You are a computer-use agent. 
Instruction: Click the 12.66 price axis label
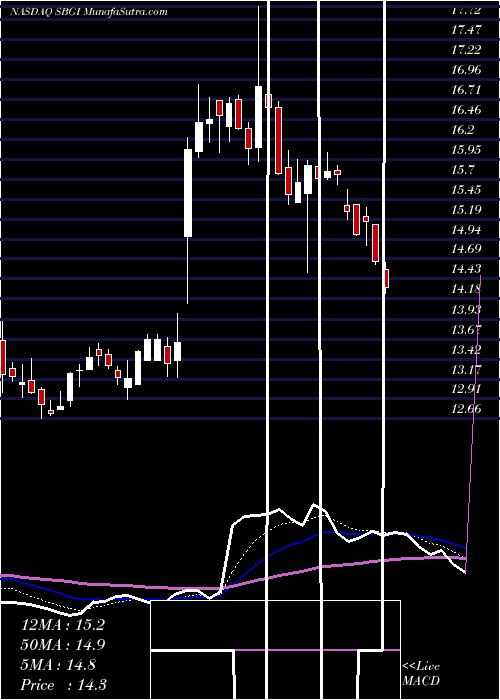466,409
